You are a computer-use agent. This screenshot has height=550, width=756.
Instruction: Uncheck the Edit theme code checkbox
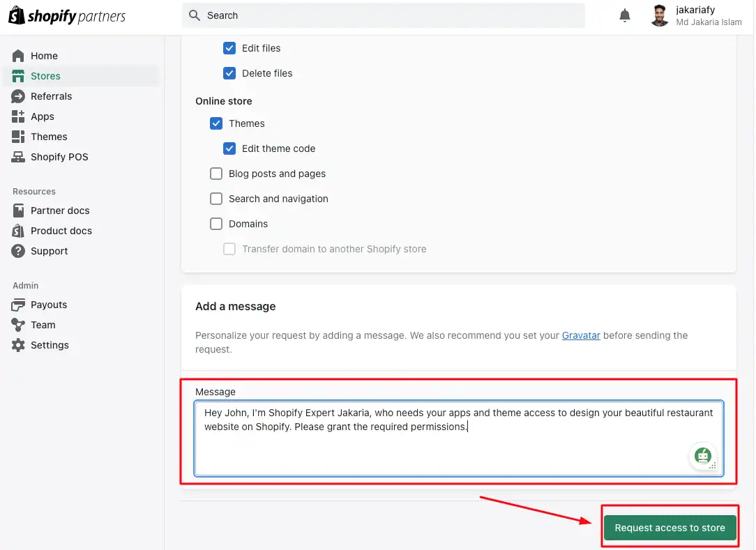(229, 148)
